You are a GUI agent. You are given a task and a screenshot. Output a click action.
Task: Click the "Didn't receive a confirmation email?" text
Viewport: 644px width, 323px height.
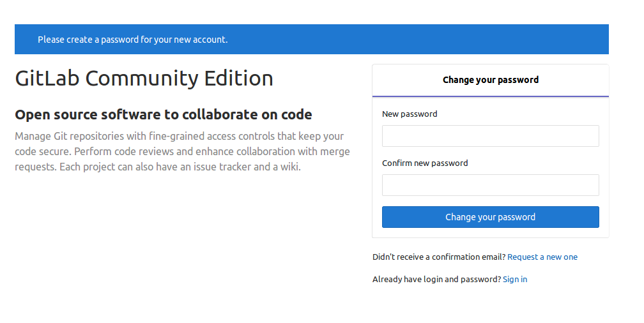[439, 257]
